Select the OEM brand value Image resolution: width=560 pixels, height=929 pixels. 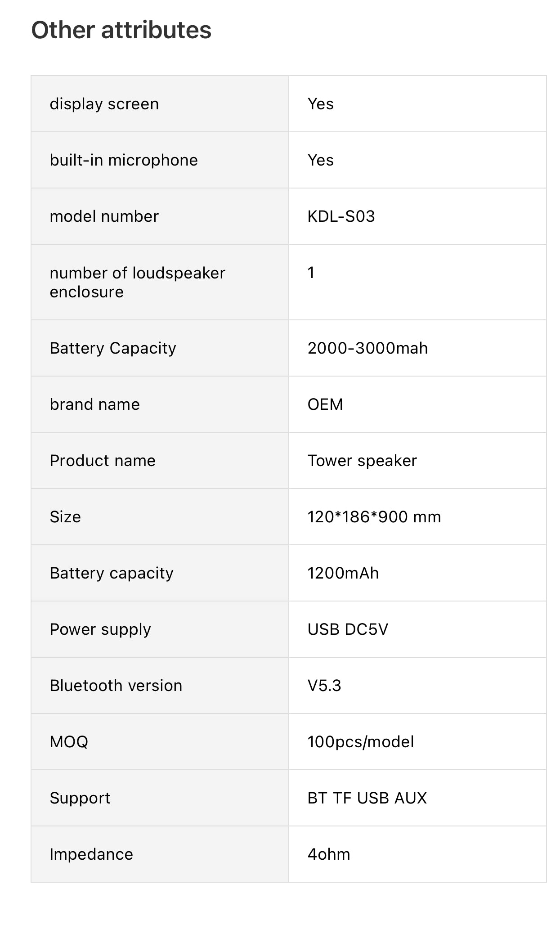pyautogui.click(x=325, y=404)
